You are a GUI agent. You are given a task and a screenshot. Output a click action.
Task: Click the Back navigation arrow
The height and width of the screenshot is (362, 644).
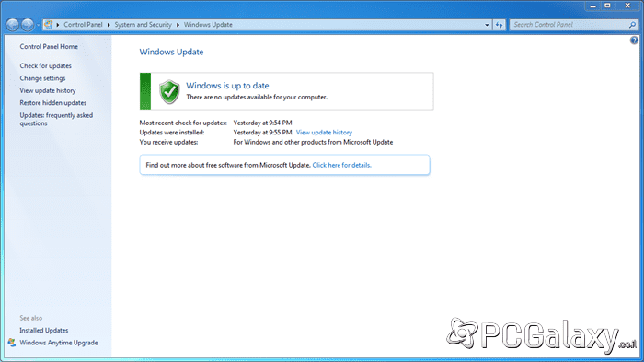12,25
